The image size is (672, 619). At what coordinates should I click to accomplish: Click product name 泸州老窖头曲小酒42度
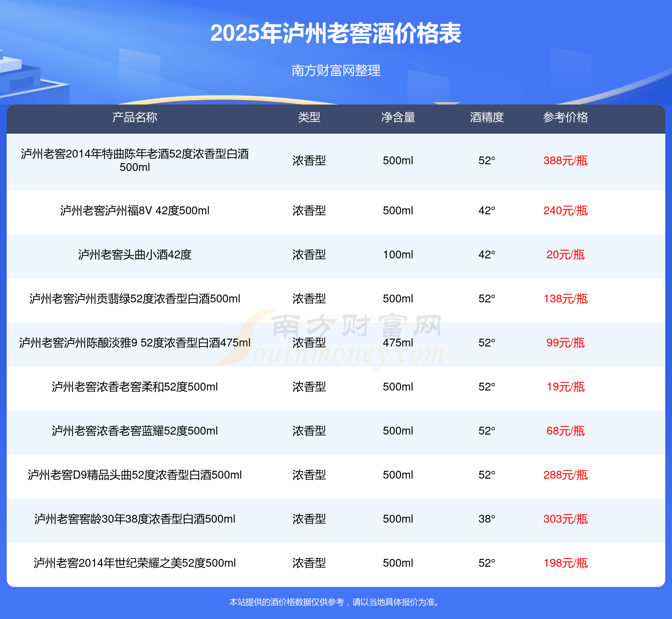tap(135, 255)
